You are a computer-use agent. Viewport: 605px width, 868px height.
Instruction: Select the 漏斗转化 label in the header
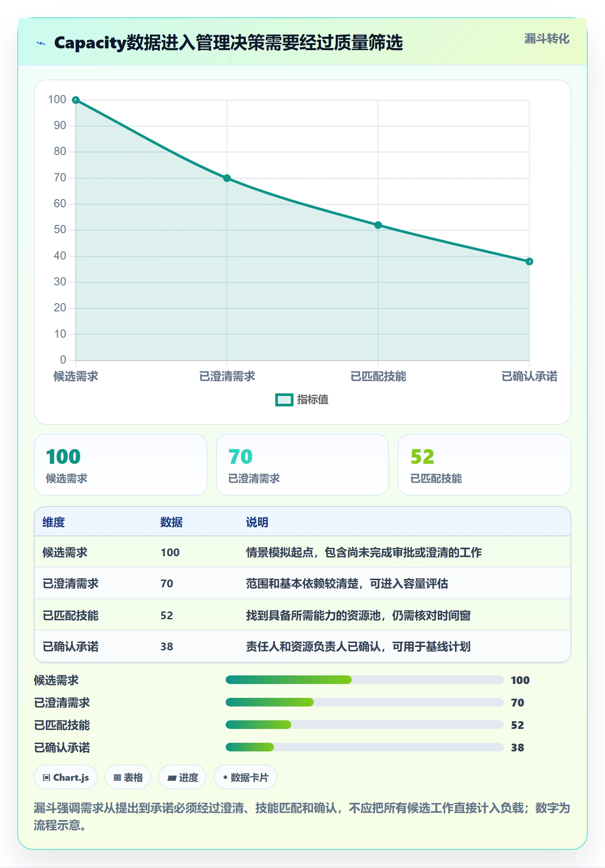547,39
